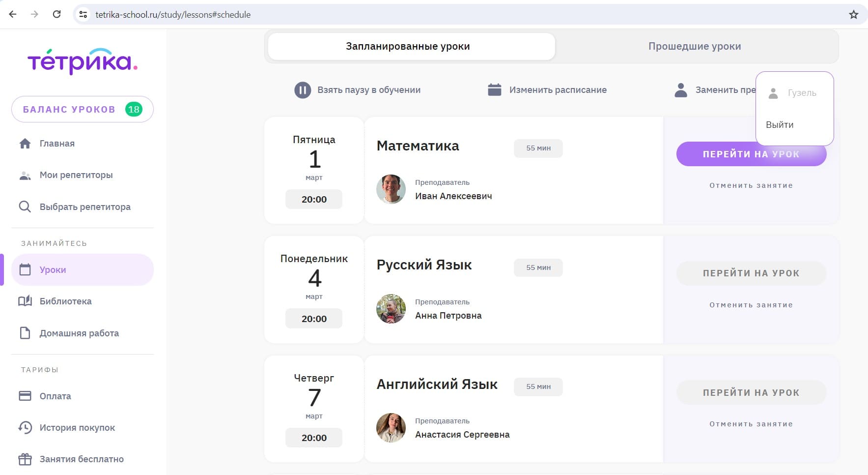Open Занятия бесплатно section
Viewport: 868px width, 475px height.
(82, 459)
